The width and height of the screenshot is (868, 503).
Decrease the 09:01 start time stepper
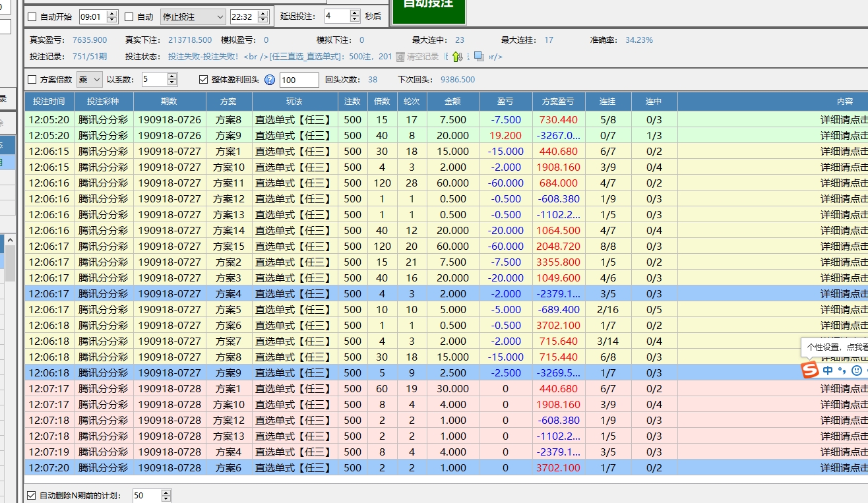(111, 20)
